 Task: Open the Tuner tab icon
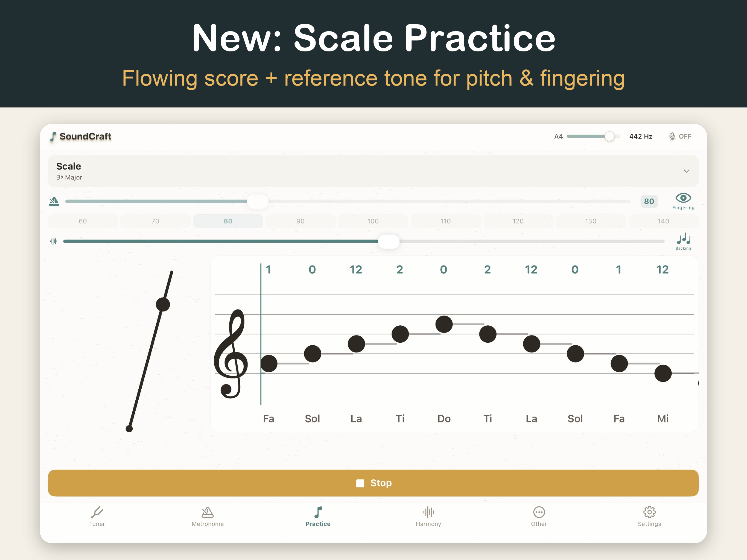coord(97,512)
